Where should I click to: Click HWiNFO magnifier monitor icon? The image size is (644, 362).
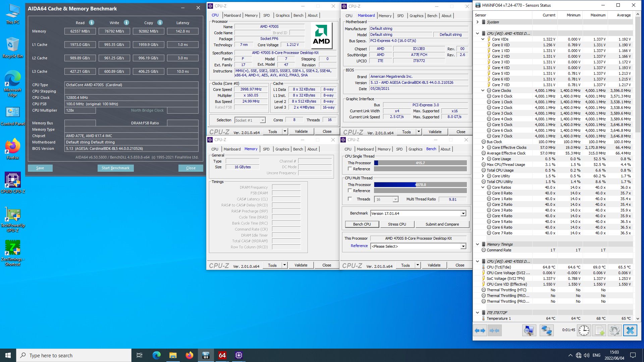[x=529, y=330]
